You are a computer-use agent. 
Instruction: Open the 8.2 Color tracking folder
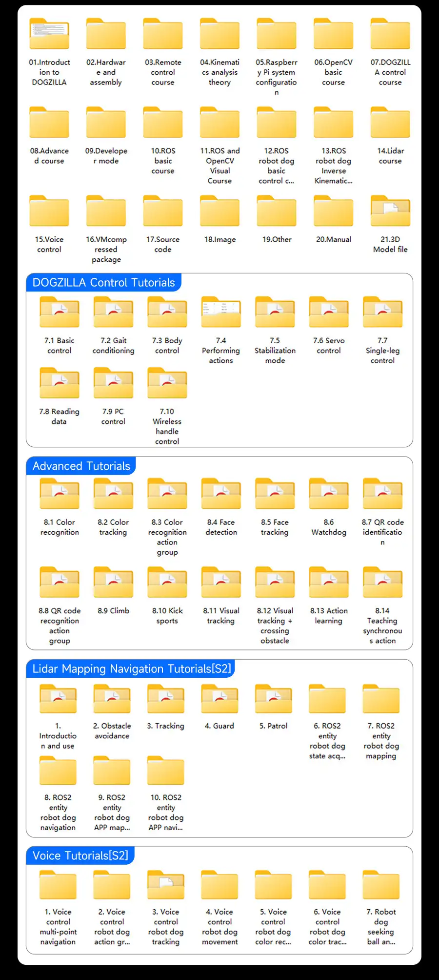[x=113, y=494]
